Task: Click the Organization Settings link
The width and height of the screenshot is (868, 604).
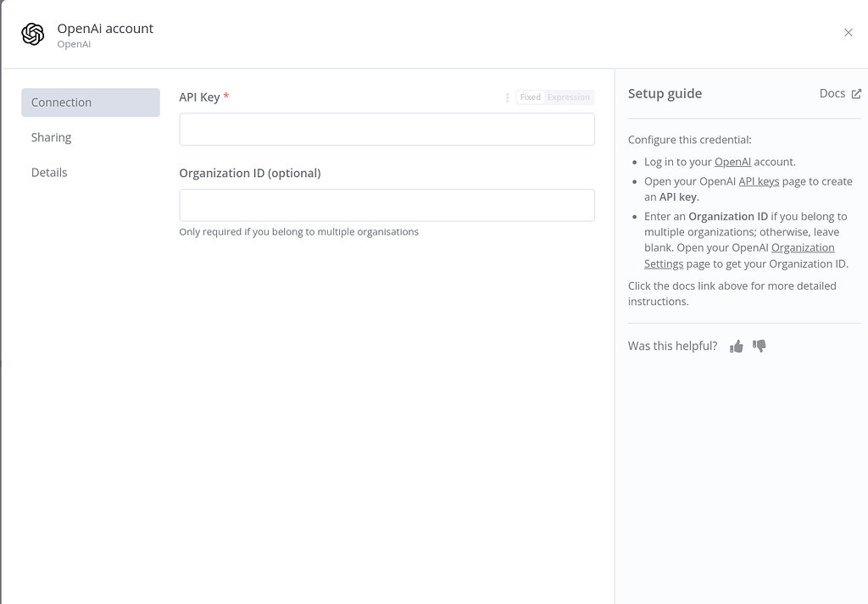Action: coord(803,247)
